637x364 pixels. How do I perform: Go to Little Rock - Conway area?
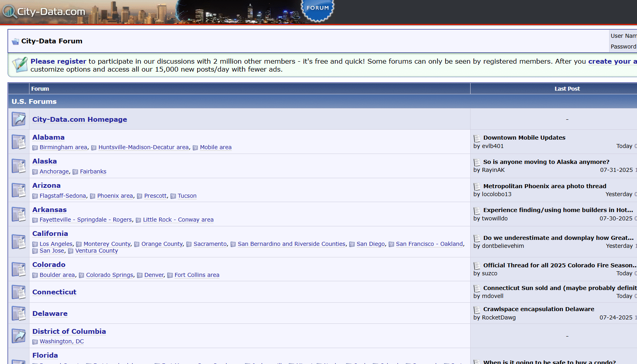178,220
